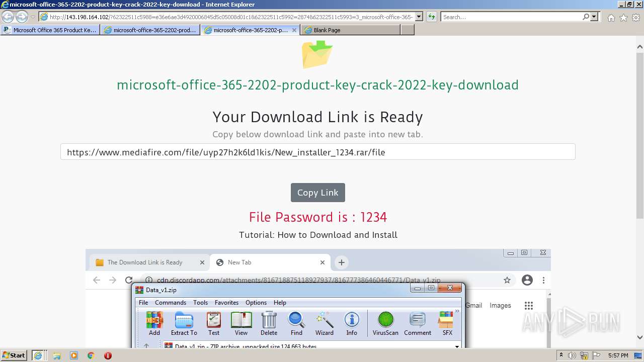Click Google apps grid icon in the tutorial image
The height and width of the screenshot is (362, 644).
tap(528, 306)
